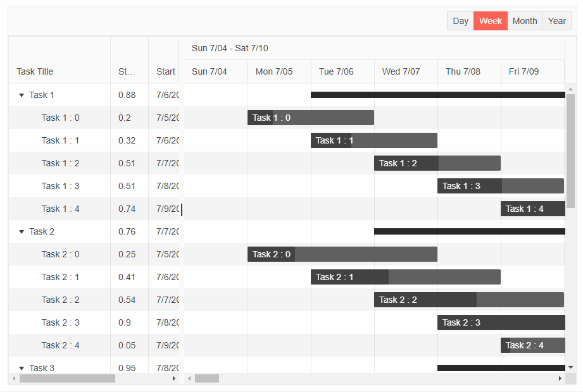Re-select the highlighted Week view
Viewport: 583px width, 392px height.
491,21
